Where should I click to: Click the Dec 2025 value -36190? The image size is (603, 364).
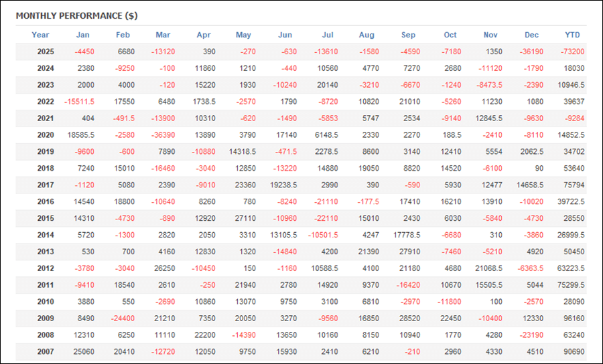point(529,52)
